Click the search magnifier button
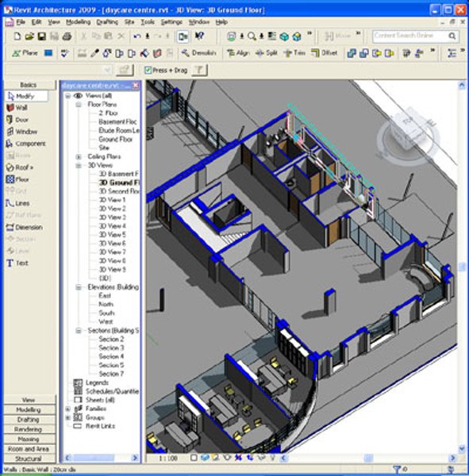 click(452, 36)
